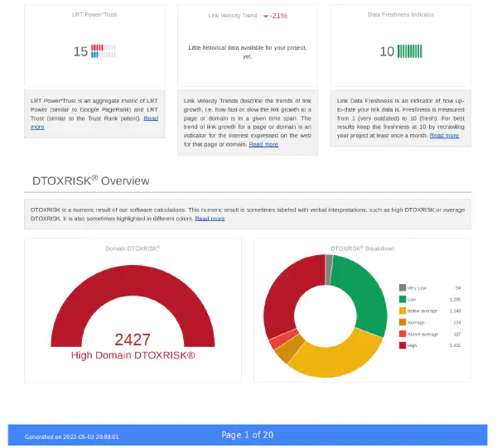Click the Above average legend label
This screenshot has height=448, width=497.
pos(422,334)
